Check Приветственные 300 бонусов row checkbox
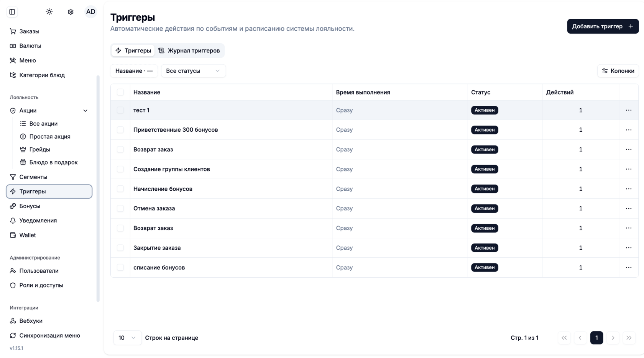Image resolution: width=644 pixels, height=358 pixels. point(120,130)
